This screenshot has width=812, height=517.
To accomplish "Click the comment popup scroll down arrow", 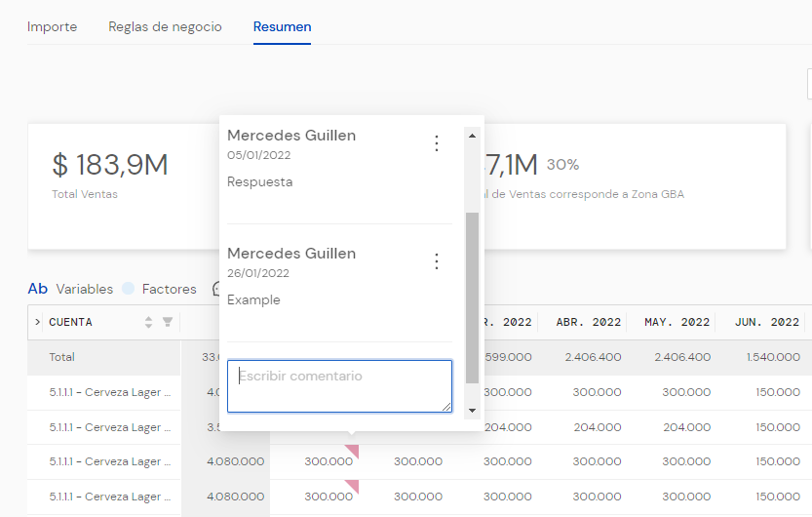I will tap(472, 411).
